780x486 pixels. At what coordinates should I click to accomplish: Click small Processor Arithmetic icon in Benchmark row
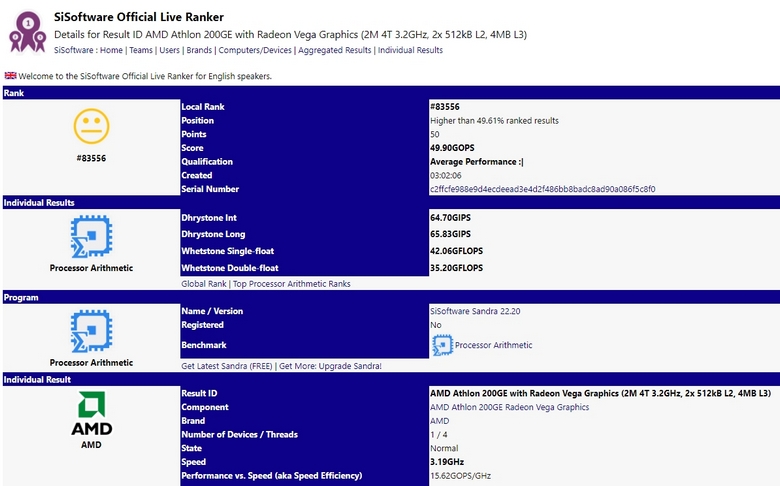coord(442,345)
